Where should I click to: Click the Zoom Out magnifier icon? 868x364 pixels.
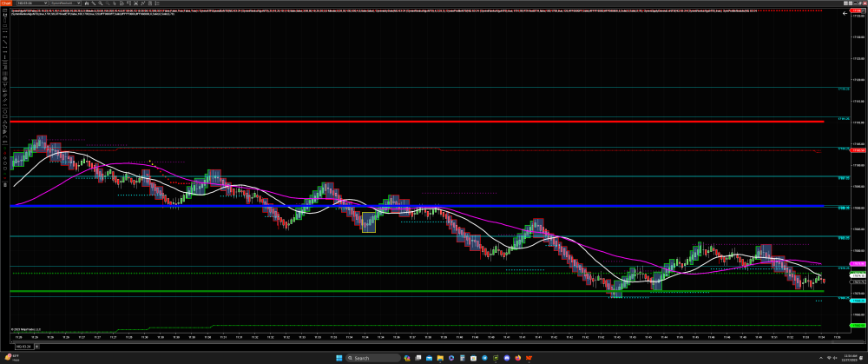107,10
